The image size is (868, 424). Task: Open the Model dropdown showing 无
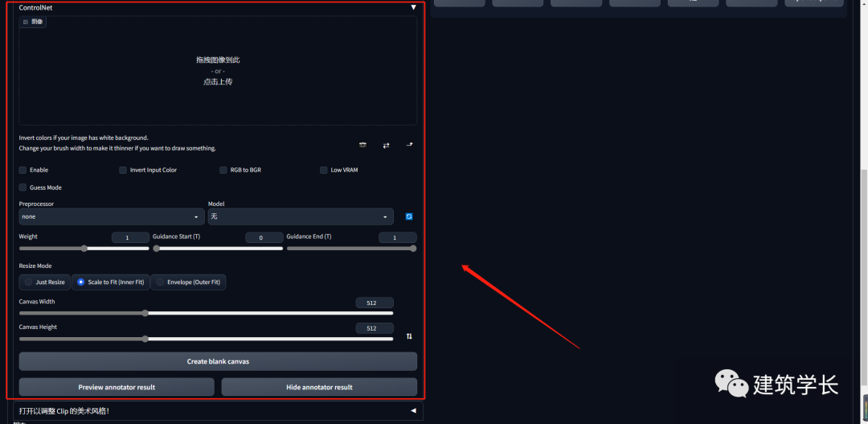(301, 216)
